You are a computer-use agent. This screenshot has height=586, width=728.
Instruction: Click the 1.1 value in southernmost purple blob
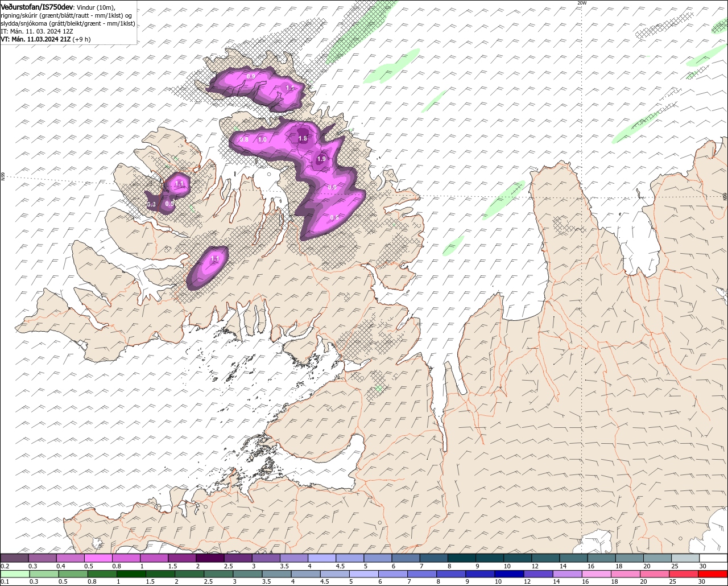(215, 259)
